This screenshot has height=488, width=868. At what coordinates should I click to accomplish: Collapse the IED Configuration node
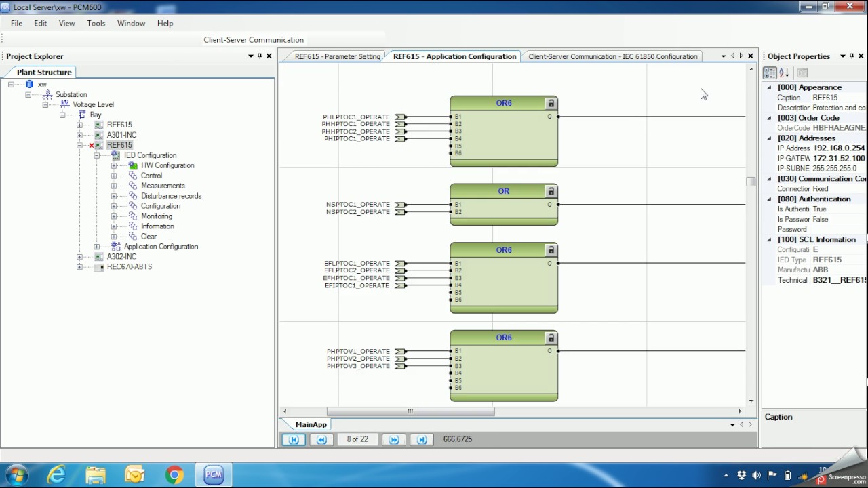click(x=96, y=156)
